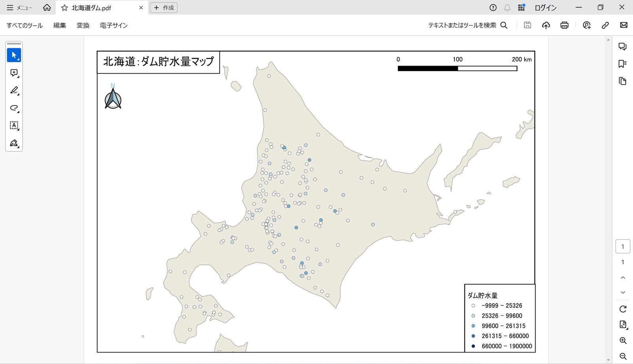Select the arrow selection tool
The image size is (633, 364).
pos(14,55)
